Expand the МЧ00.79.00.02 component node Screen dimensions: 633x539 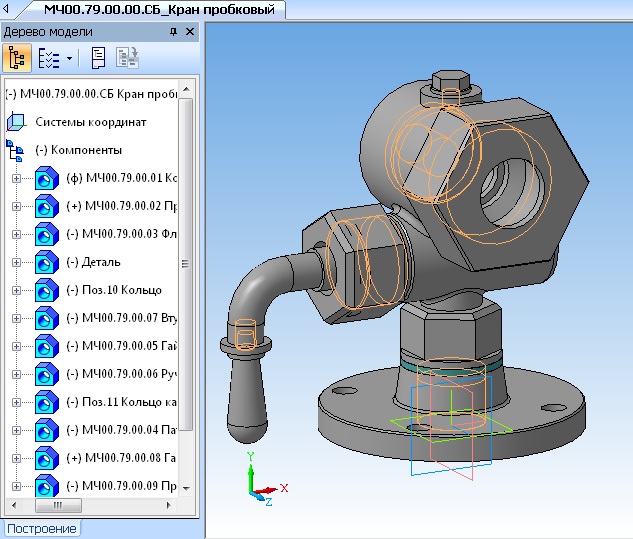(x=16, y=207)
